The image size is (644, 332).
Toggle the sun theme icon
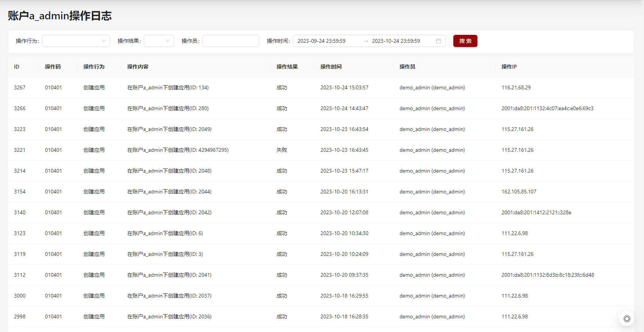pyautogui.click(x=627, y=319)
